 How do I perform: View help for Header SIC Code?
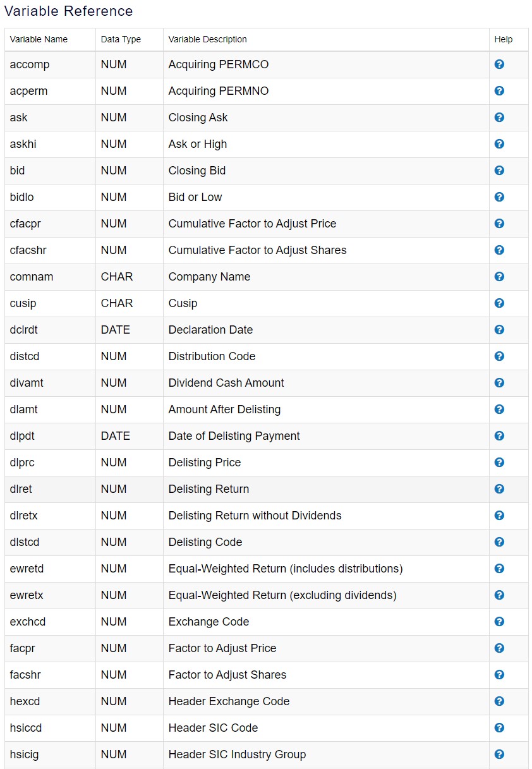499,728
